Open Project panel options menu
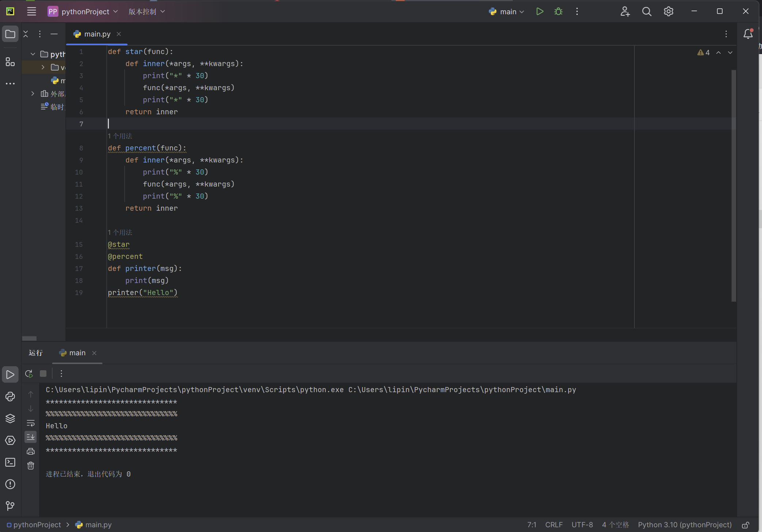 (x=40, y=34)
